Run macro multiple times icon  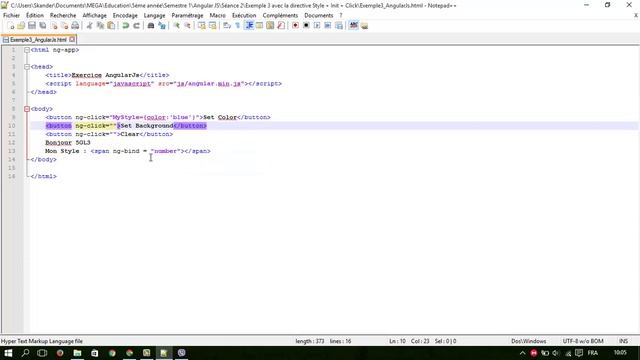tap(327, 26)
